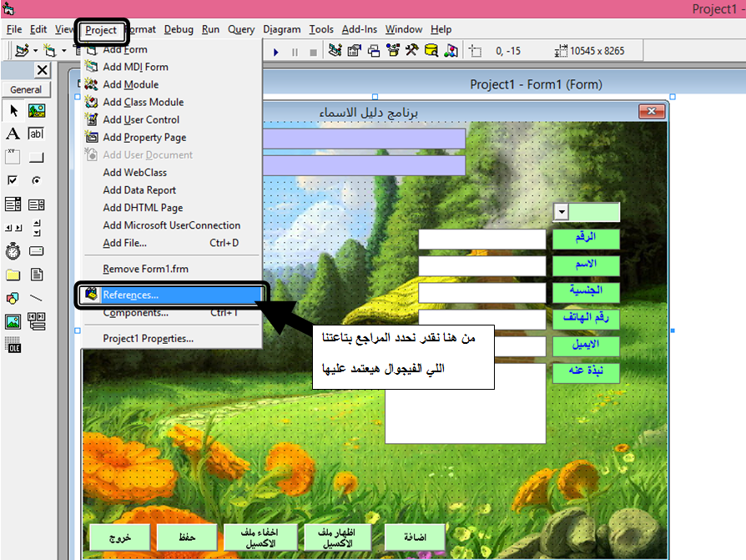Switch to the General toolbox tab
The height and width of the screenshot is (560, 746).
26,89
